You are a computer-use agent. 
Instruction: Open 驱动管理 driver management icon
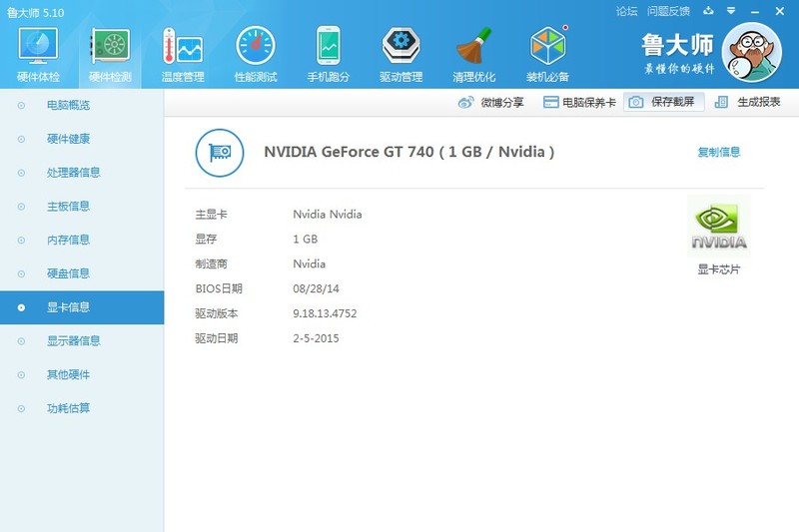[x=401, y=46]
